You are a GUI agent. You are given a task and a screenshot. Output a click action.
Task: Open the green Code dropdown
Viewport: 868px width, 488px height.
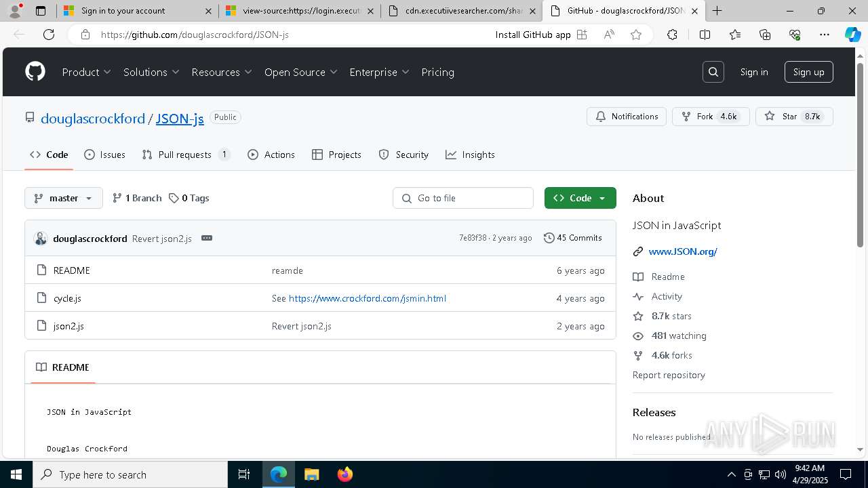[580, 198]
